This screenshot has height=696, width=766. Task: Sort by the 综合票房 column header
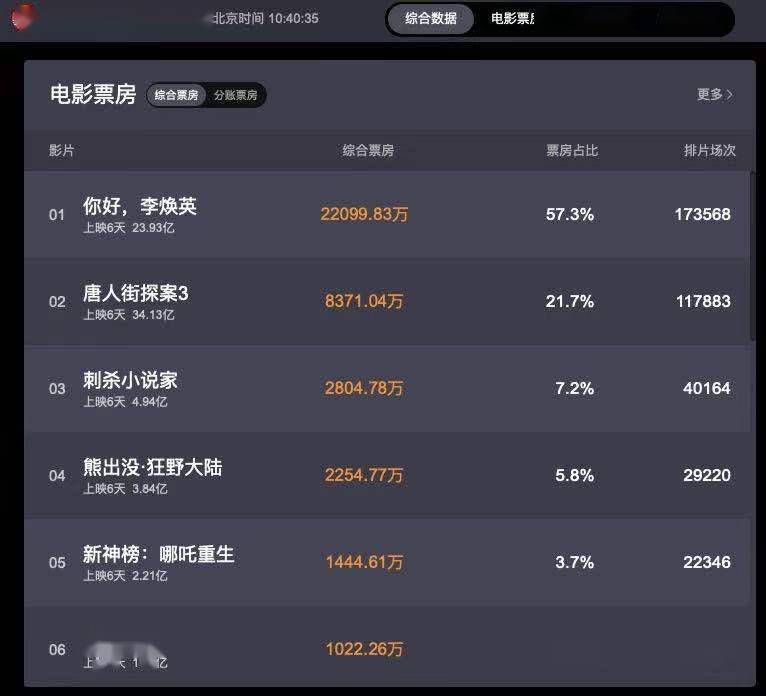pos(368,150)
